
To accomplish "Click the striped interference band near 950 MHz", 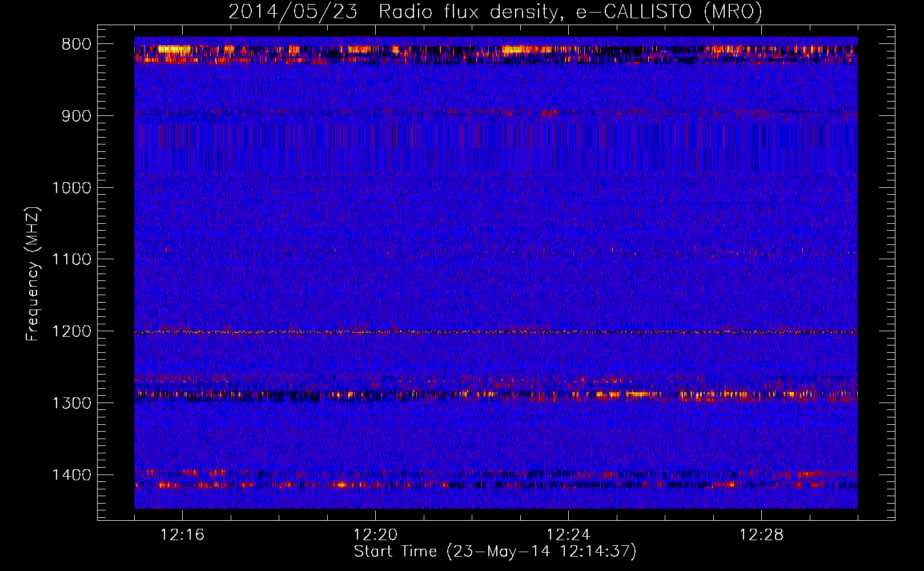I will [496, 148].
